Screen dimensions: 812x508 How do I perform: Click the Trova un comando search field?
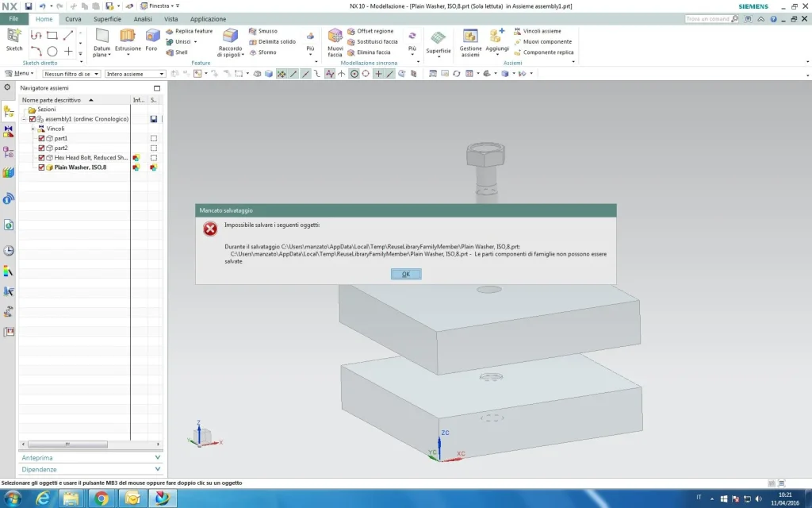706,18
